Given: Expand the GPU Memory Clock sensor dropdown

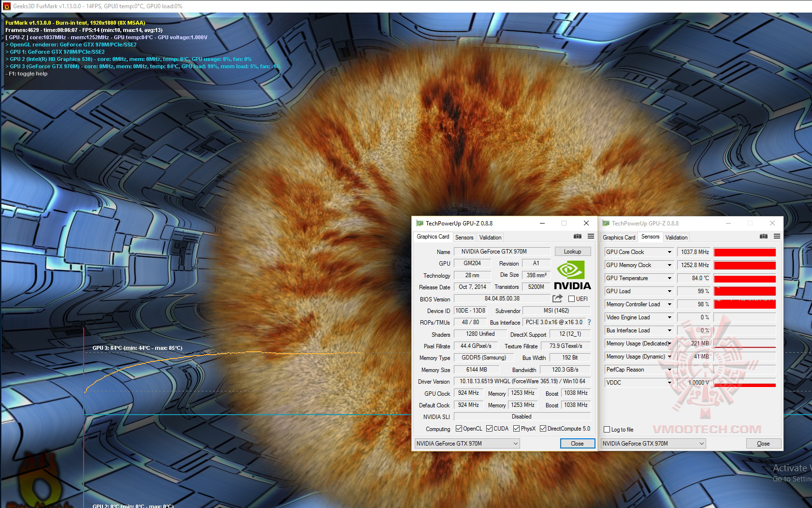Looking at the screenshot, I should tap(669, 265).
